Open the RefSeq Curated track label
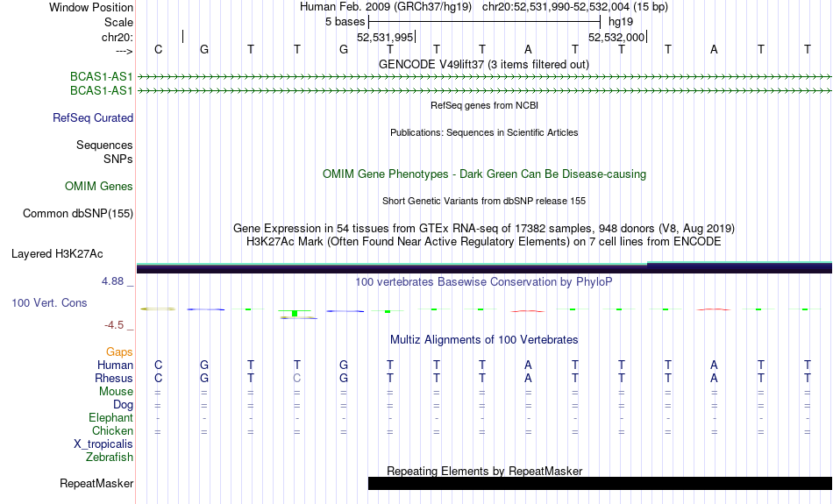 92,118
